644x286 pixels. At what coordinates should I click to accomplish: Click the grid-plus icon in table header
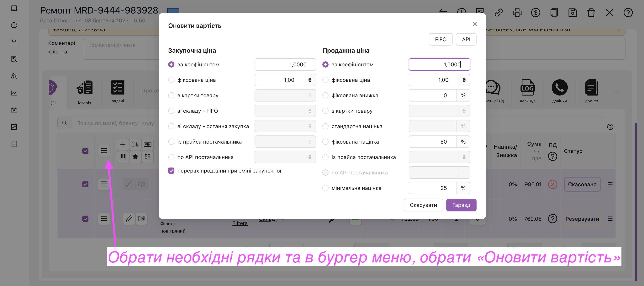(x=147, y=157)
